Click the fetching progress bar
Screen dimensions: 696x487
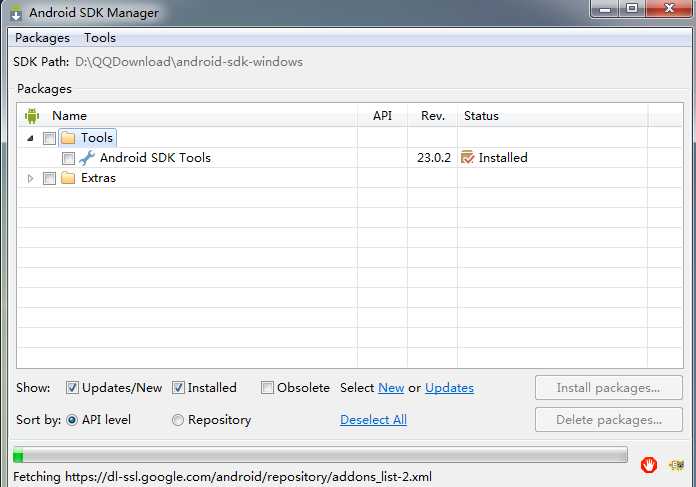coord(320,455)
